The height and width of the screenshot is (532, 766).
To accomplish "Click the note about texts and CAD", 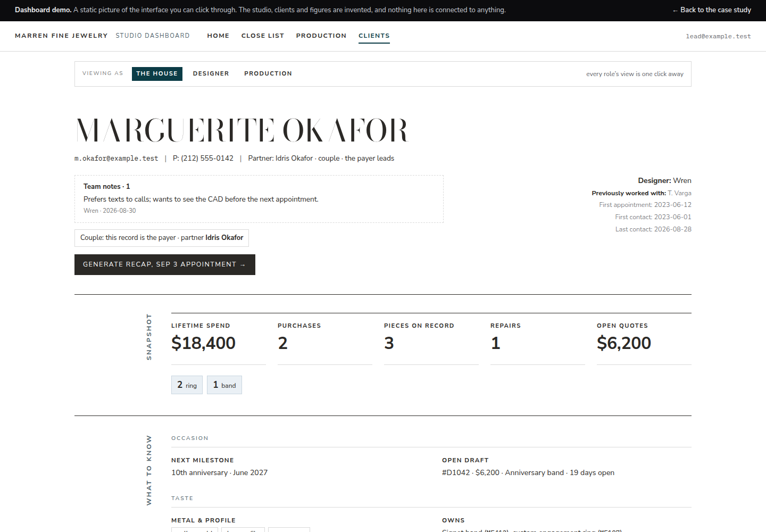I will (x=201, y=199).
